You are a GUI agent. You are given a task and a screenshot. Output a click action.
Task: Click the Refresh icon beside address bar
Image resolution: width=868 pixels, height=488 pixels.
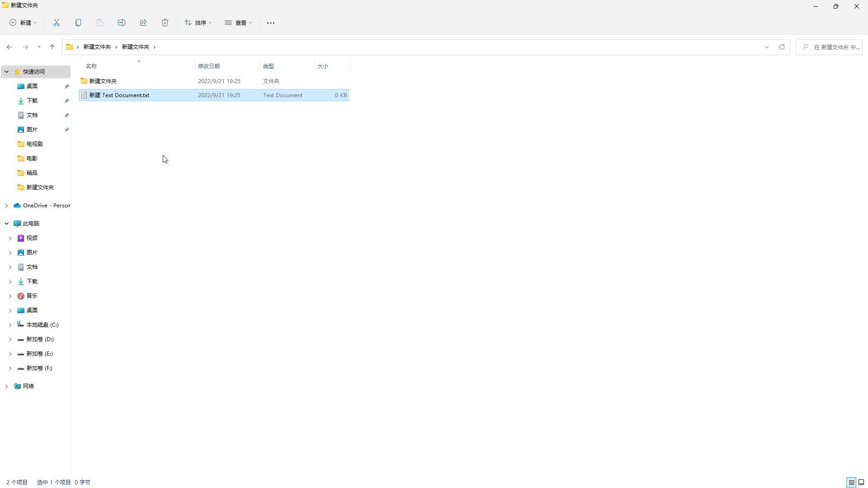coord(782,47)
